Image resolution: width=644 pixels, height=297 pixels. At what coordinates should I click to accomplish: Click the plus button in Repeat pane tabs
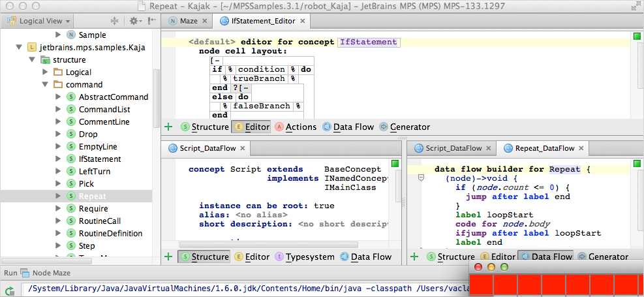coord(414,257)
